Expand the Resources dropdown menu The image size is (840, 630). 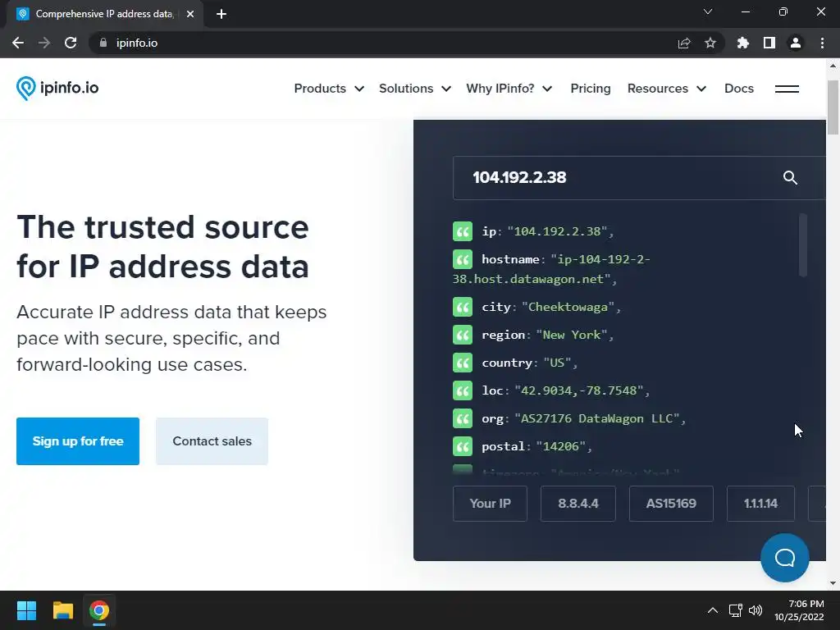pyautogui.click(x=666, y=89)
